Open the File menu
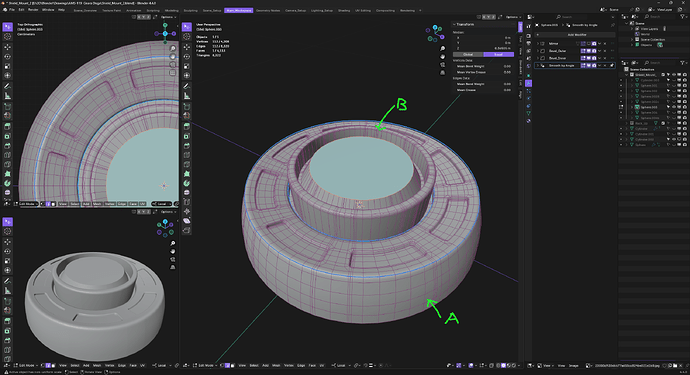This screenshot has height=375, width=690. 12,10
